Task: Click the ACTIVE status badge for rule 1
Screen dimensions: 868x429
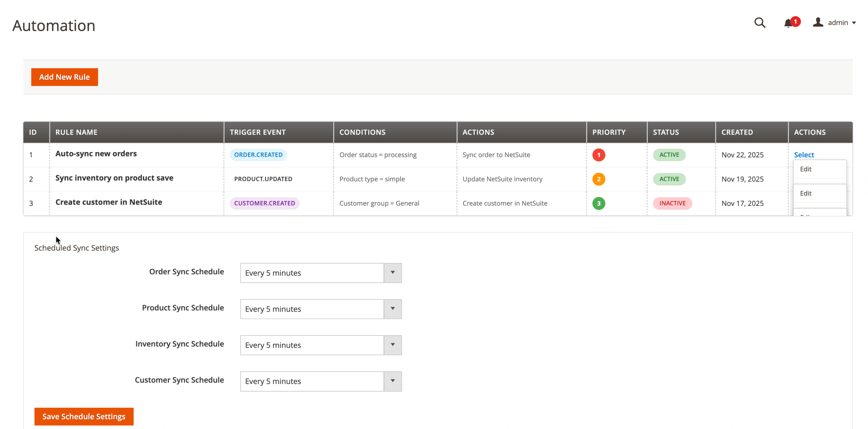Action: (x=669, y=155)
